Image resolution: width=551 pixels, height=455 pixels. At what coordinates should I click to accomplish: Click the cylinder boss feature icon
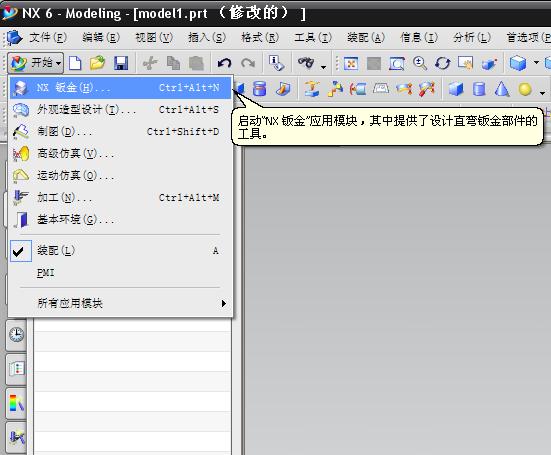pos(259,89)
